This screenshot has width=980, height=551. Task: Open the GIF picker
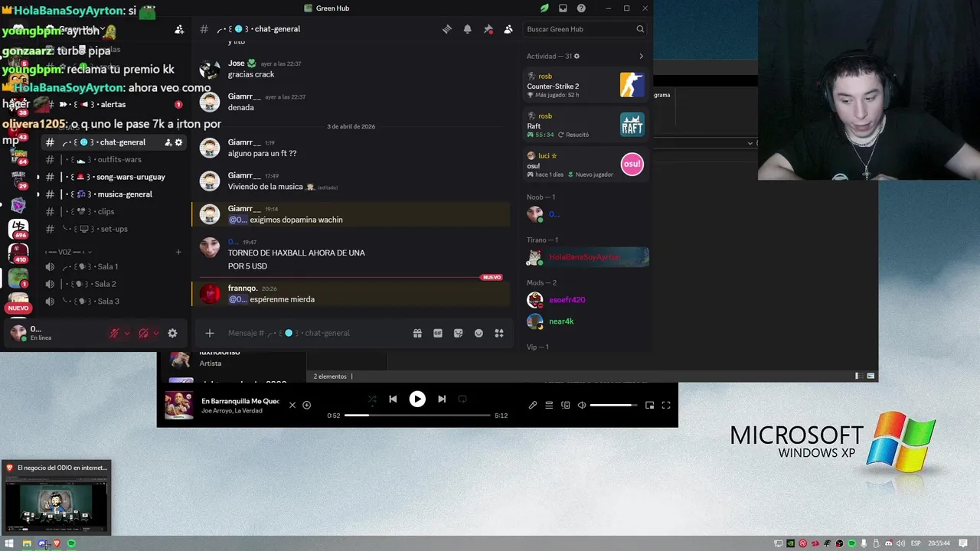tap(438, 333)
